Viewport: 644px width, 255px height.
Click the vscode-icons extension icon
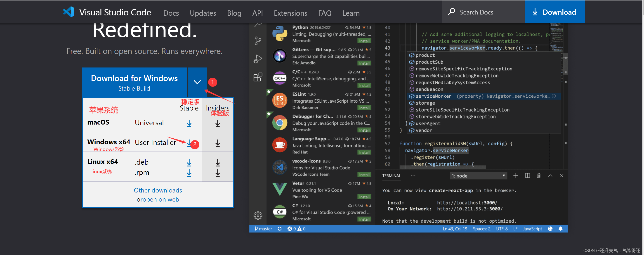tap(279, 167)
